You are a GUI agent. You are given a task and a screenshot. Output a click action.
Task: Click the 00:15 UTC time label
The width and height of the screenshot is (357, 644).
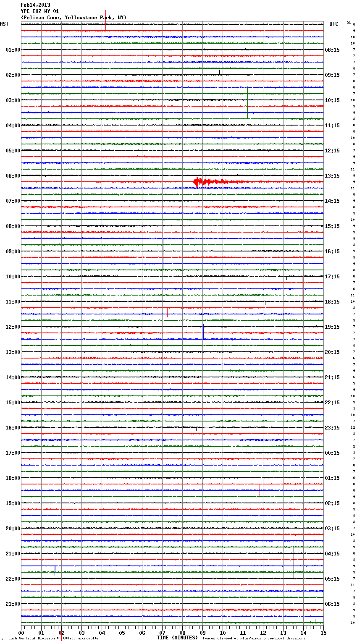click(332, 453)
